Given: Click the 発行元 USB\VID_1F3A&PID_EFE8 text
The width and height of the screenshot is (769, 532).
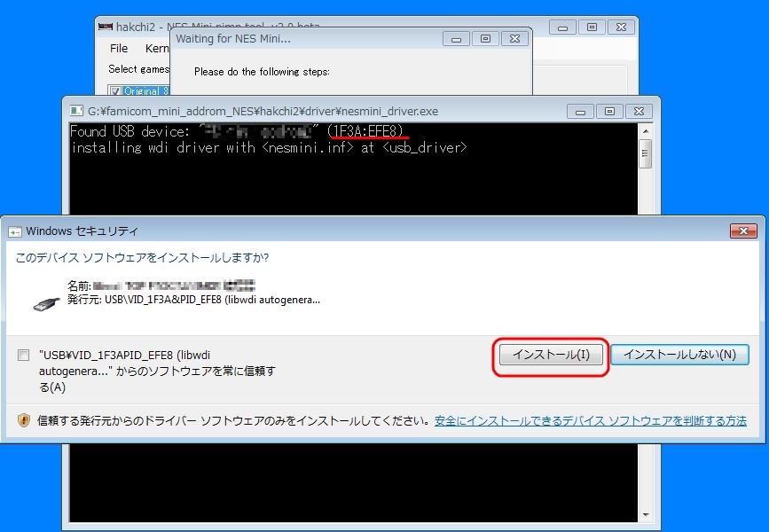Looking at the screenshot, I should coord(193,300).
